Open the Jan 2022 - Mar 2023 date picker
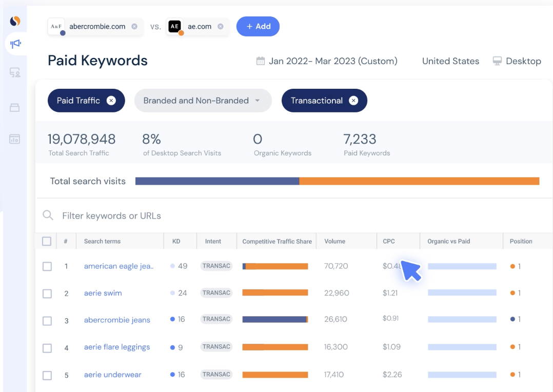553x392 pixels. (333, 61)
